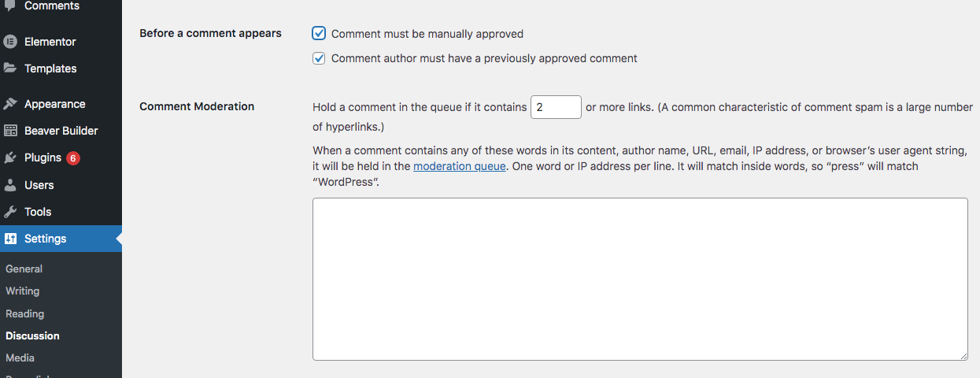Click the Tools wrench icon

point(10,212)
